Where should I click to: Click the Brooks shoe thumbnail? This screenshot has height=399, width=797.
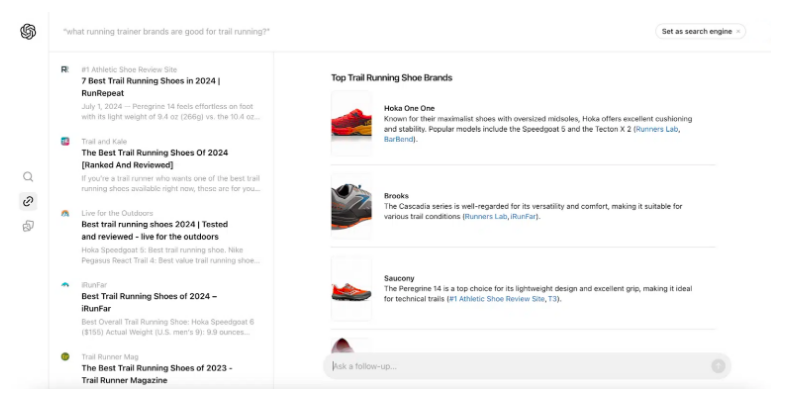(351, 206)
